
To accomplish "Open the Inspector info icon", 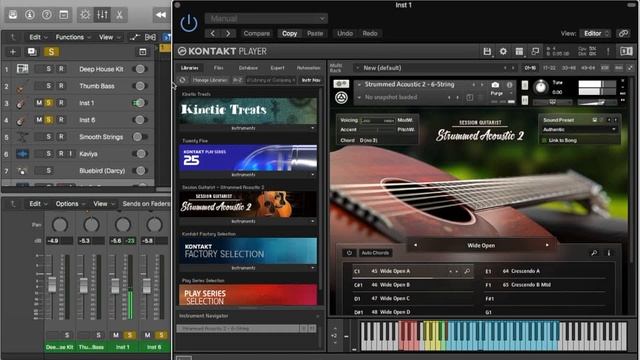I will (x=29, y=15).
